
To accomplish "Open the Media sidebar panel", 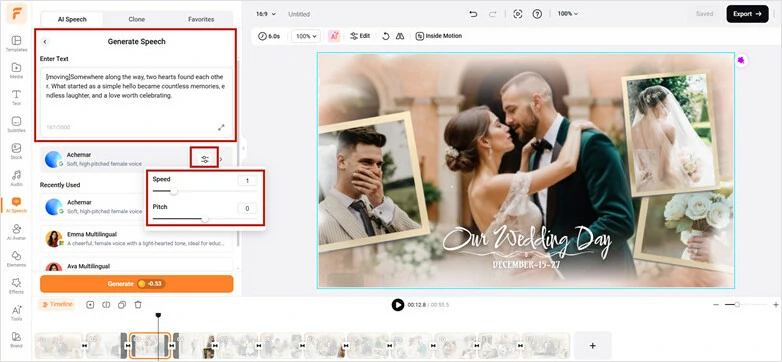I will coord(16,70).
